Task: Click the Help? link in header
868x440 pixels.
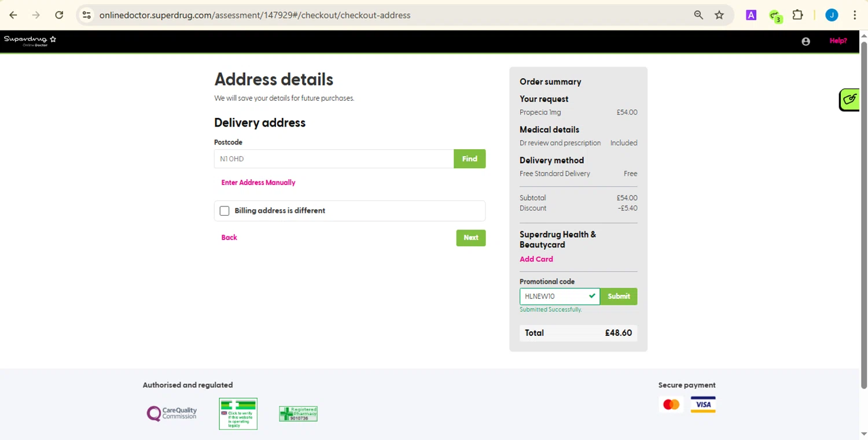Action: (x=838, y=41)
